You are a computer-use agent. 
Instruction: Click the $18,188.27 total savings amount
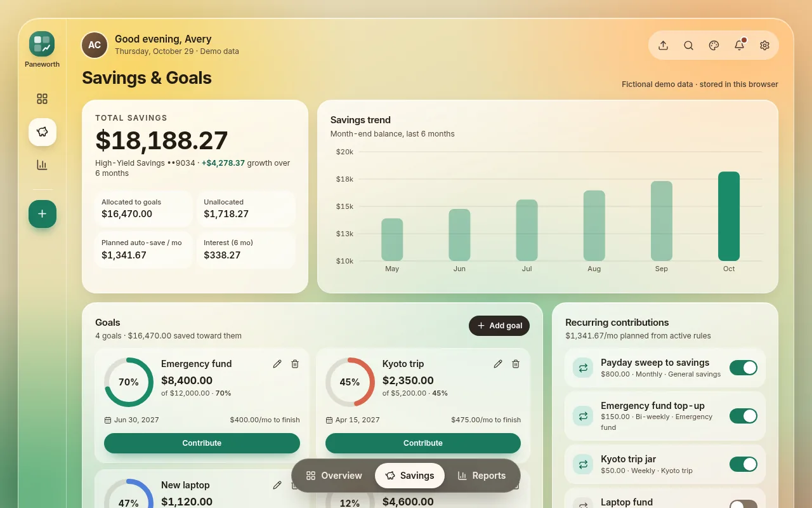pyautogui.click(x=162, y=140)
